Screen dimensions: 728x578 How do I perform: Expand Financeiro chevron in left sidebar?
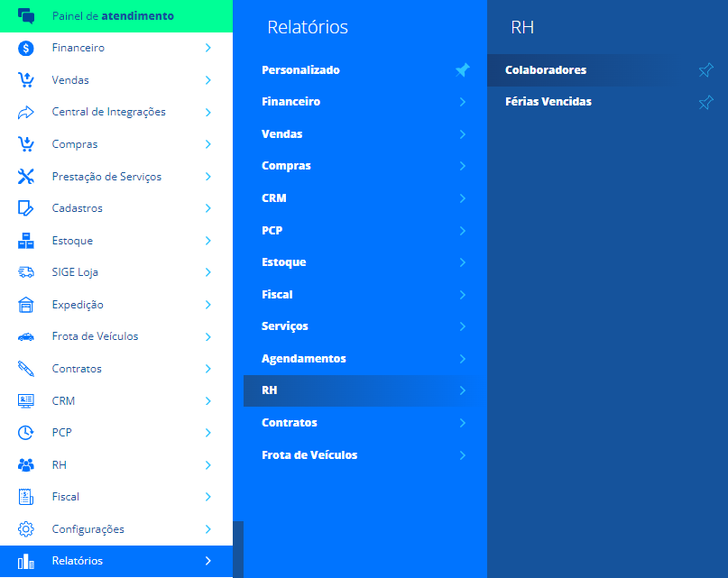208,48
